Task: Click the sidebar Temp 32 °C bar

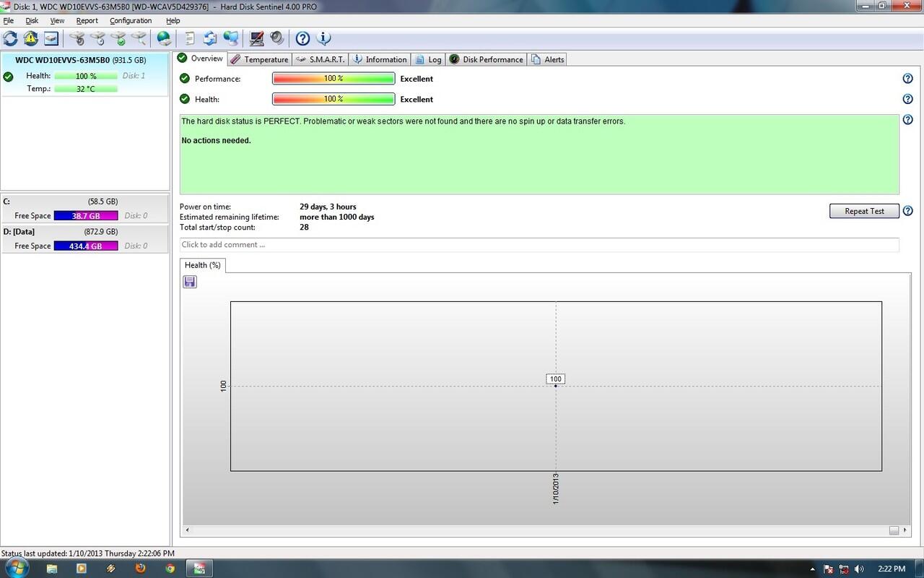Action: pos(86,89)
